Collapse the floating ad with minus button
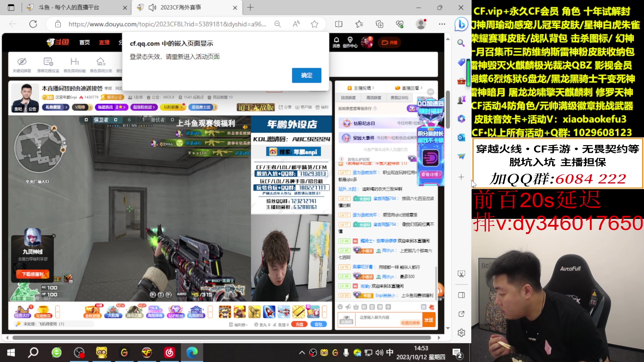The image size is (644, 362). point(430,92)
